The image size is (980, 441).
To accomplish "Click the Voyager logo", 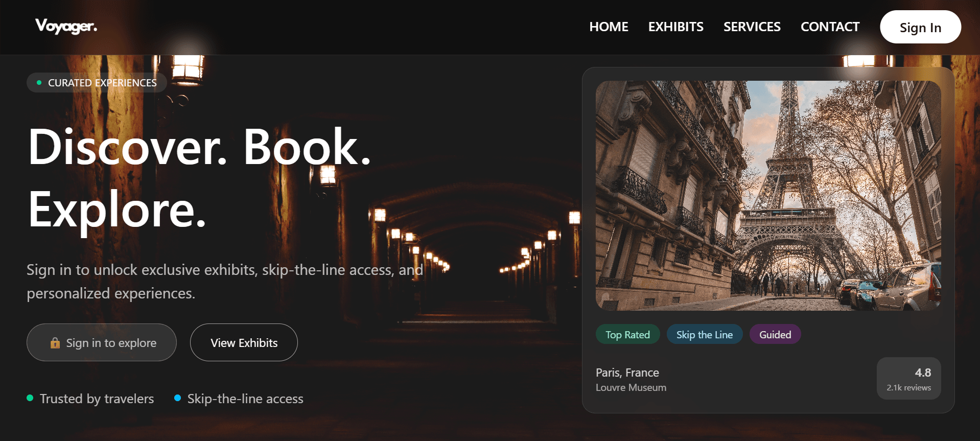I will pos(66,26).
